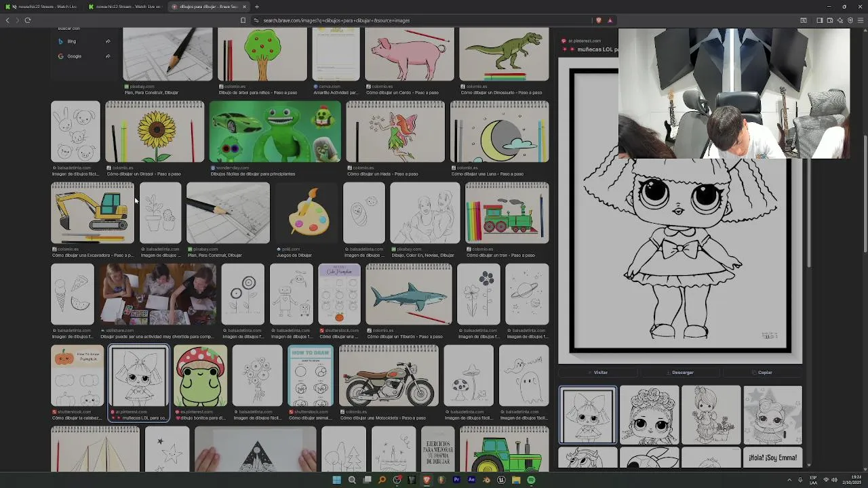Viewport: 868px width, 488px height.
Task: Open the Brave Shields lion icon
Action: pos(598,20)
